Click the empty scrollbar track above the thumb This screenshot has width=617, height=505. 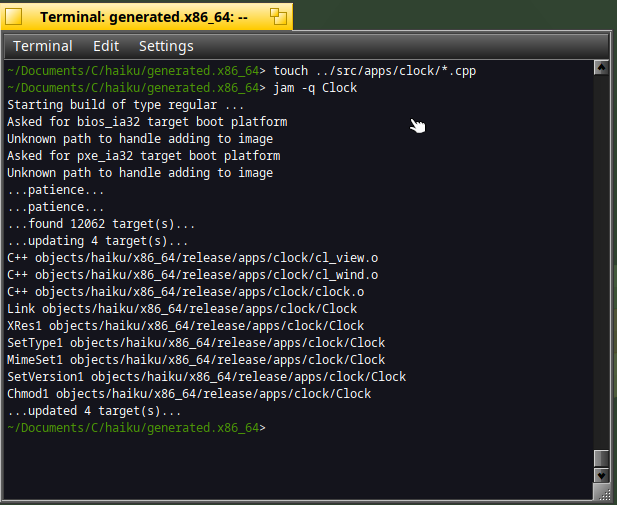coord(601,262)
